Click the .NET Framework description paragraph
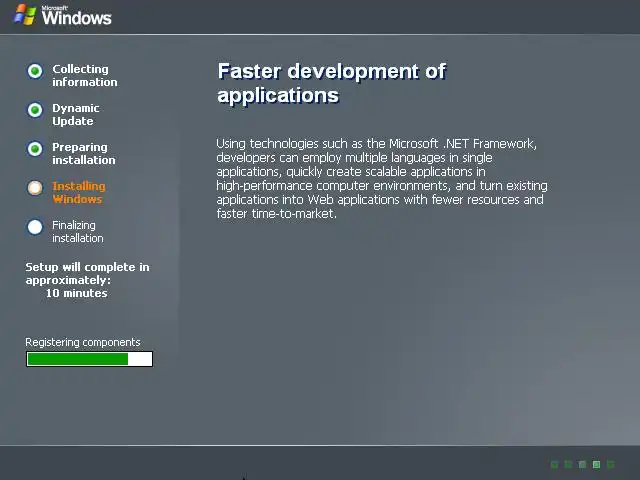Image resolution: width=640 pixels, height=480 pixels. [x=382, y=178]
